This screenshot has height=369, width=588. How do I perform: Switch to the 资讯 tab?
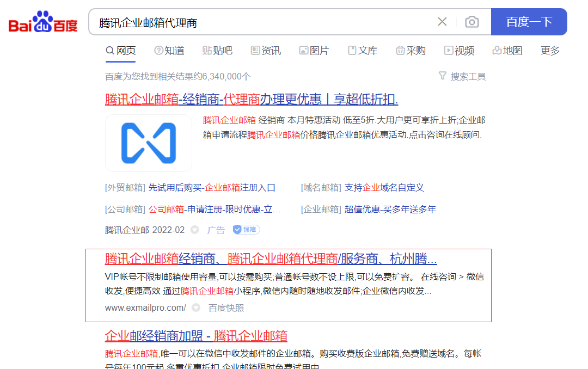coord(266,51)
